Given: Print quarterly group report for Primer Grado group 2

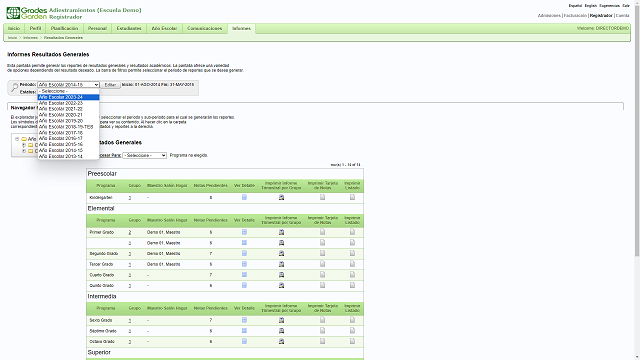Looking at the screenshot, I should 281,232.
